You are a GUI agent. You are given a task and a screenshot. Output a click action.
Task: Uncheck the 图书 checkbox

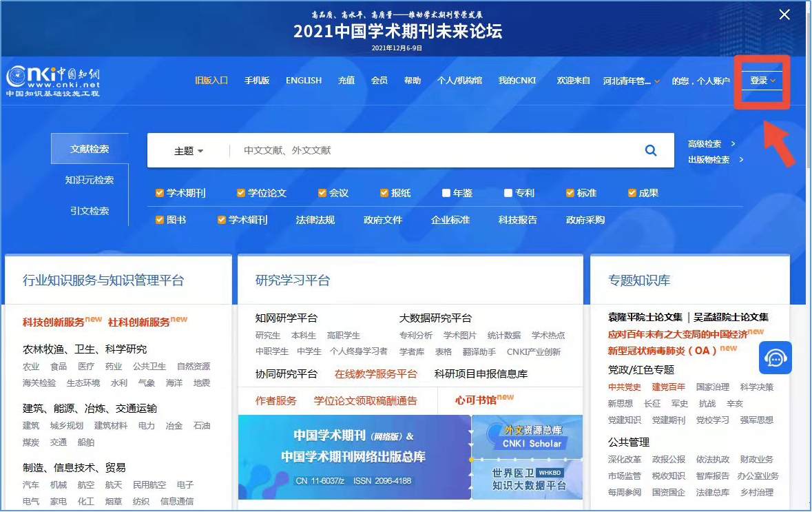160,220
